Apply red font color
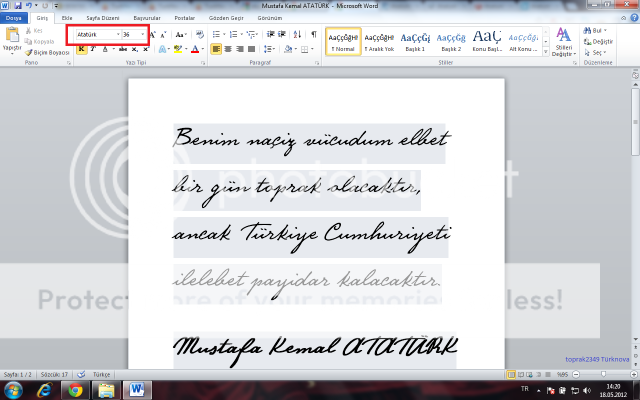The width and height of the screenshot is (640, 400). point(195,49)
